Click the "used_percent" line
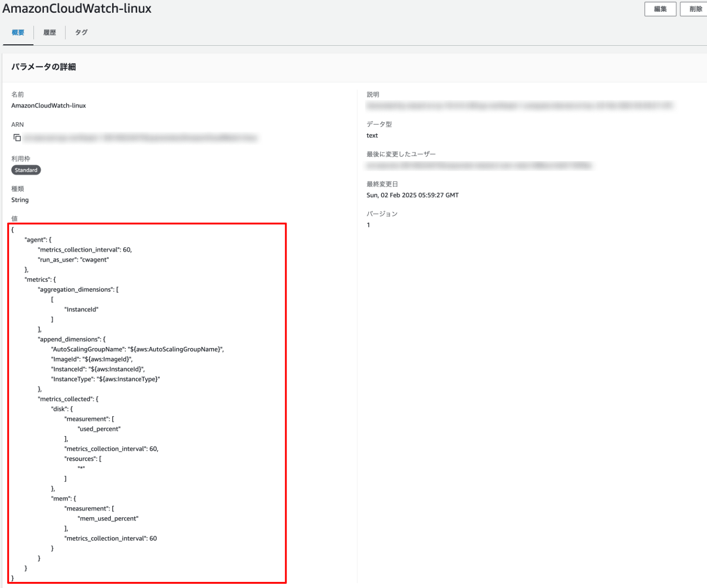Viewport: 707px width, 588px height. click(99, 429)
